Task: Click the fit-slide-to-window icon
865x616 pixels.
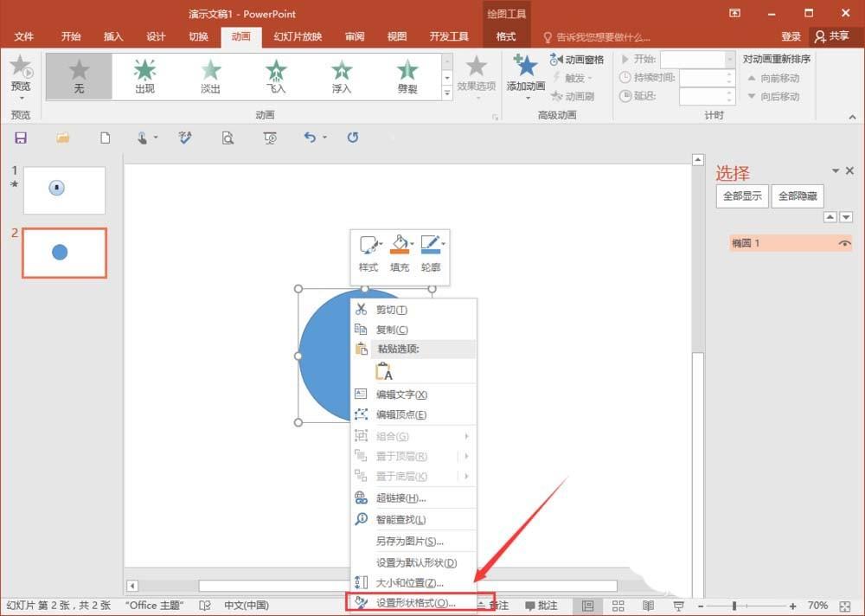Action: pyautogui.click(x=843, y=605)
